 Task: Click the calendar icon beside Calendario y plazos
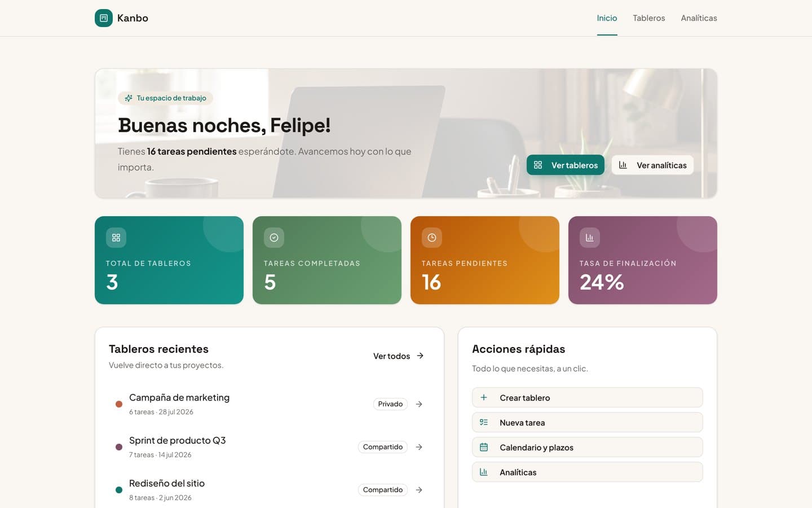(x=484, y=447)
